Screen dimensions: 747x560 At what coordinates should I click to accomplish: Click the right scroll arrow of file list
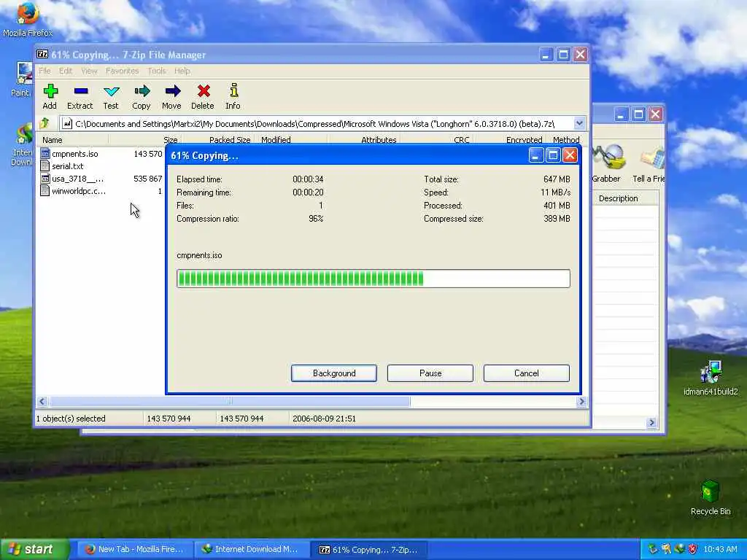coord(581,402)
